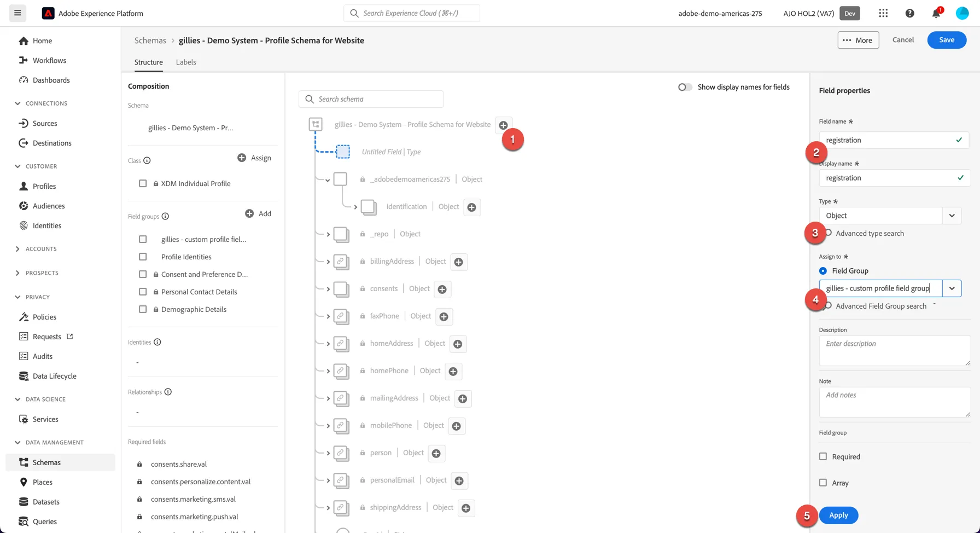The image size is (980, 533).
Task: Enable the Array checkbox
Action: 823,483
